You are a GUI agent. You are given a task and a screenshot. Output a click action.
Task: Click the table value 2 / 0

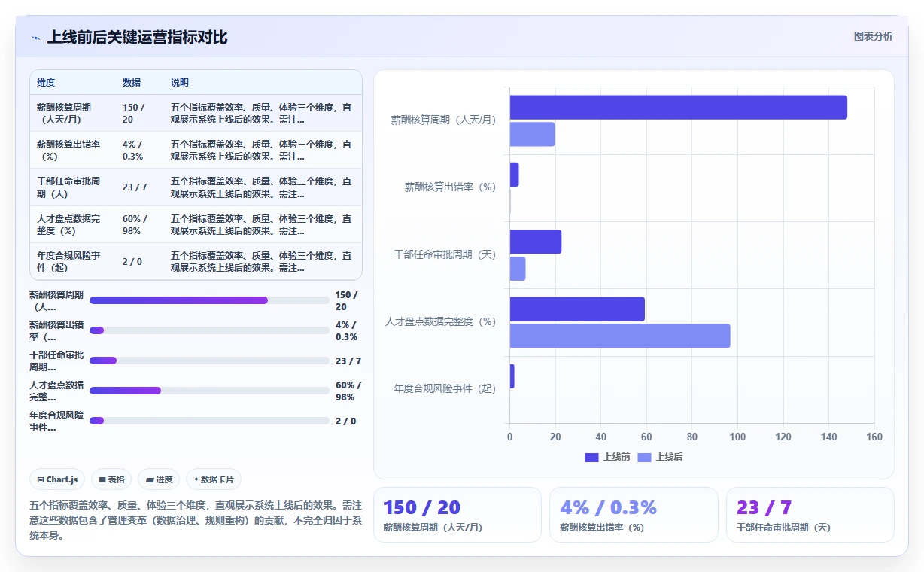coord(132,261)
